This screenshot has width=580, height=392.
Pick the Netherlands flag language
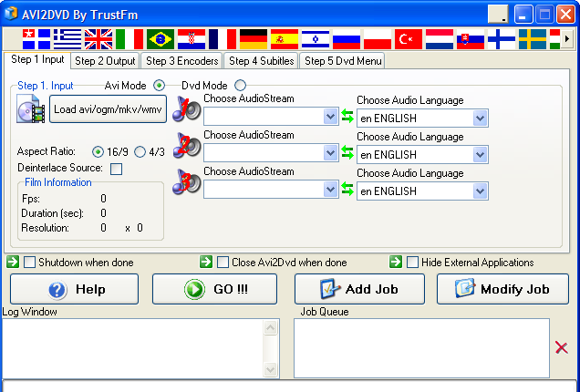coord(440,39)
